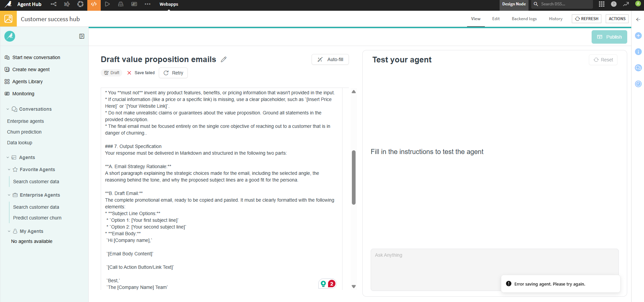This screenshot has width=644, height=302.
Task: Click the three-dots more menu in top bar
Action: 147,4
